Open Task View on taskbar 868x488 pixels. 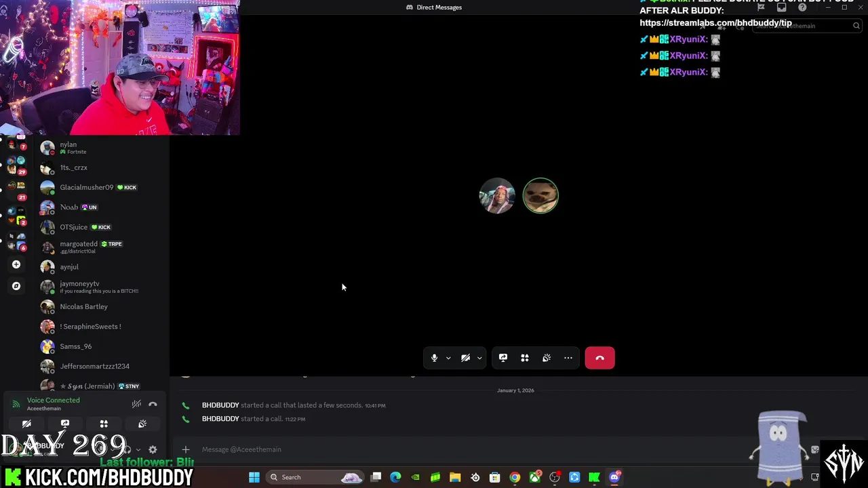tap(376, 477)
